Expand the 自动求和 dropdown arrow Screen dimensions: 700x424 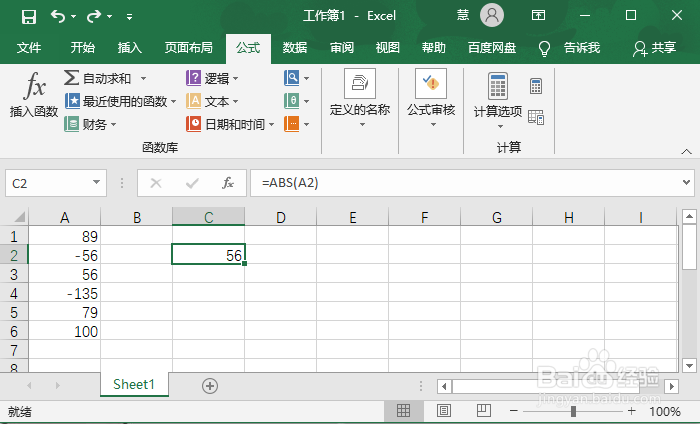[x=143, y=79]
